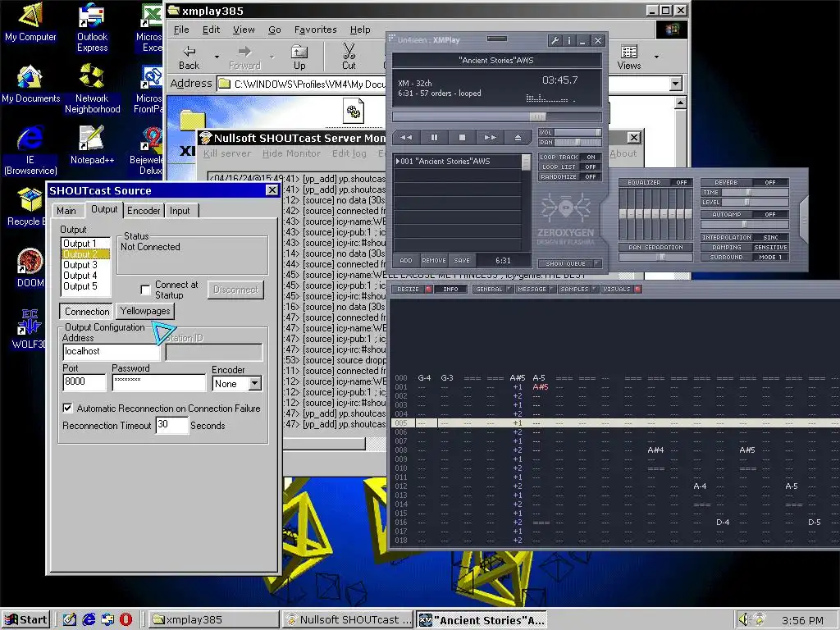Click SAVE in XMPlay playlist
Image resolution: width=840 pixels, height=630 pixels.
(462, 260)
